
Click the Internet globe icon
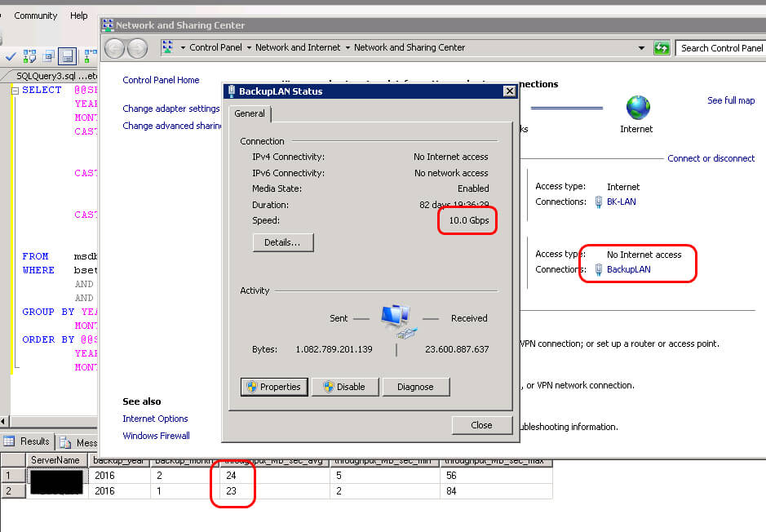(638, 108)
